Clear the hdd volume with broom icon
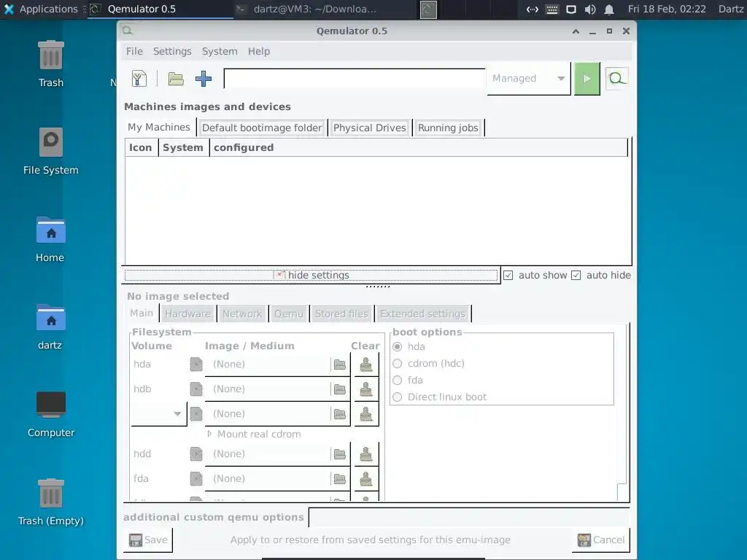The width and height of the screenshot is (747, 560). point(366,454)
